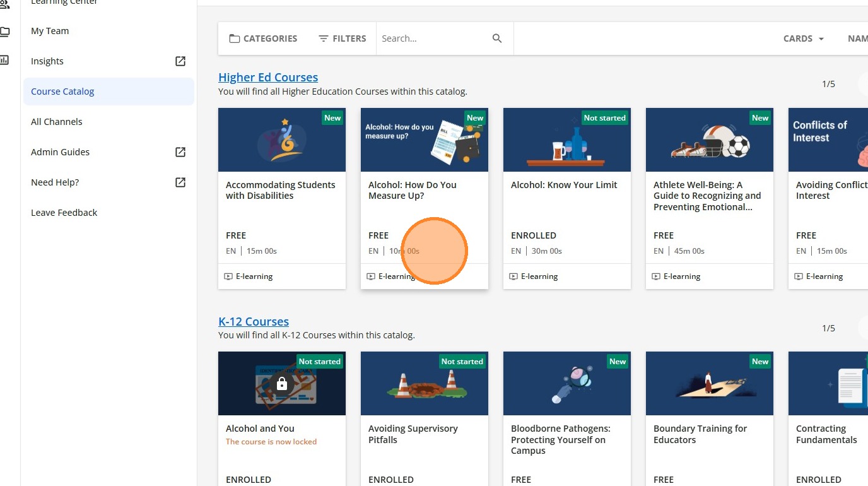Viewport: 868px width, 486px height.
Task: Click the Alcohol: Know Your Limit title
Action: pyautogui.click(x=564, y=185)
